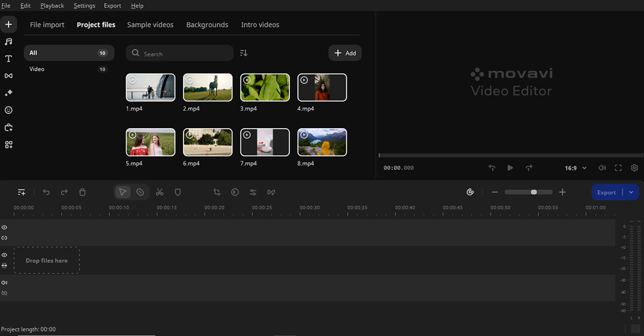Mute the audio track with the speaker icon
This screenshot has height=336, width=644.
[x=4, y=282]
